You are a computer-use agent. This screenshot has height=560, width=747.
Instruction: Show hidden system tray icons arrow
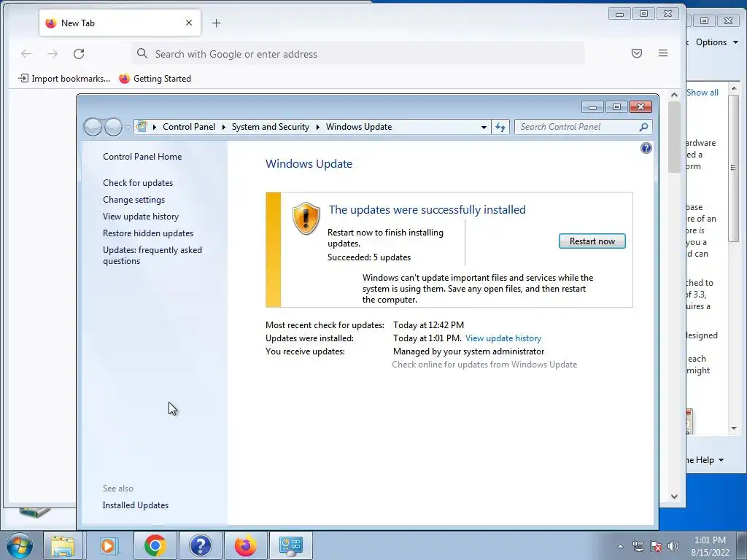(x=620, y=546)
